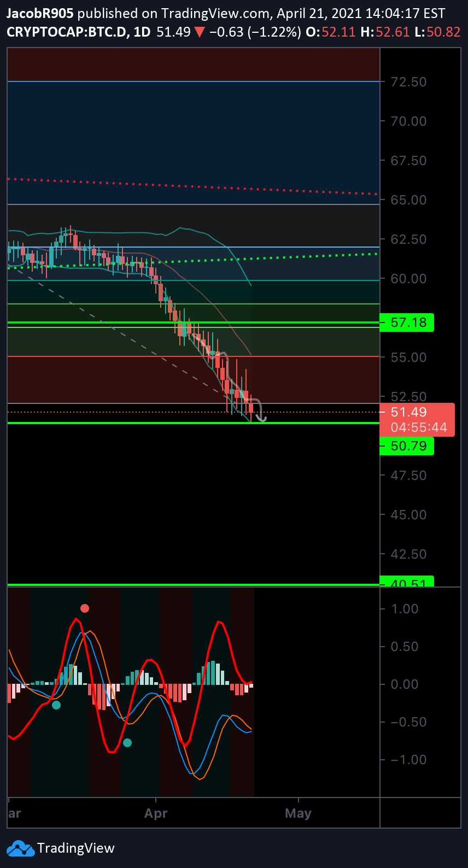Click the −0.63 (−1.22%) change value
The image size is (468, 868).
coord(255,32)
